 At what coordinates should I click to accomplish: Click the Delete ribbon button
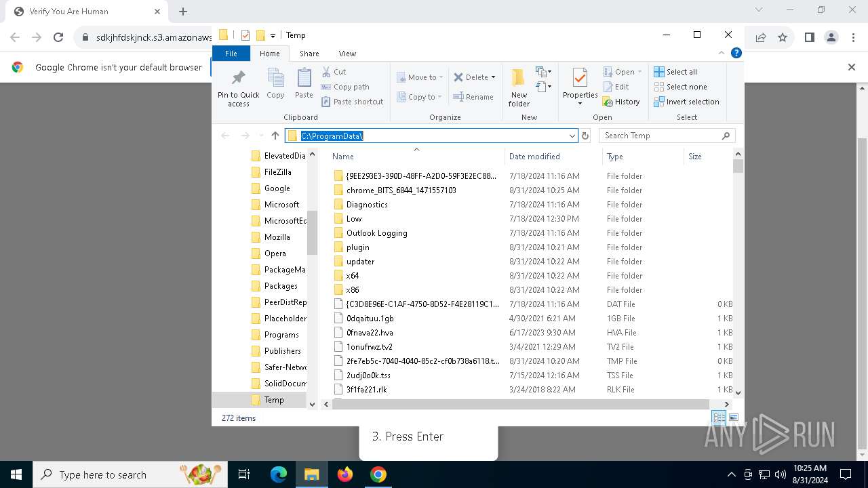coord(474,77)
